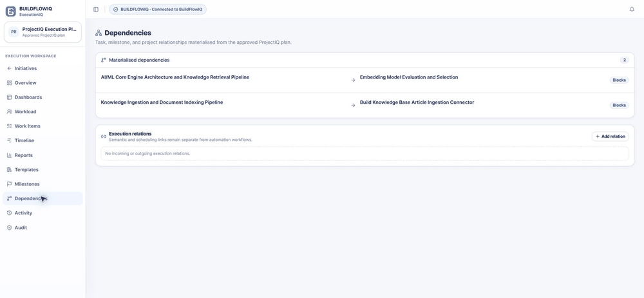Click the Templates library icon
The width and height of the screenshot is (644, 298).
point(10,169)
